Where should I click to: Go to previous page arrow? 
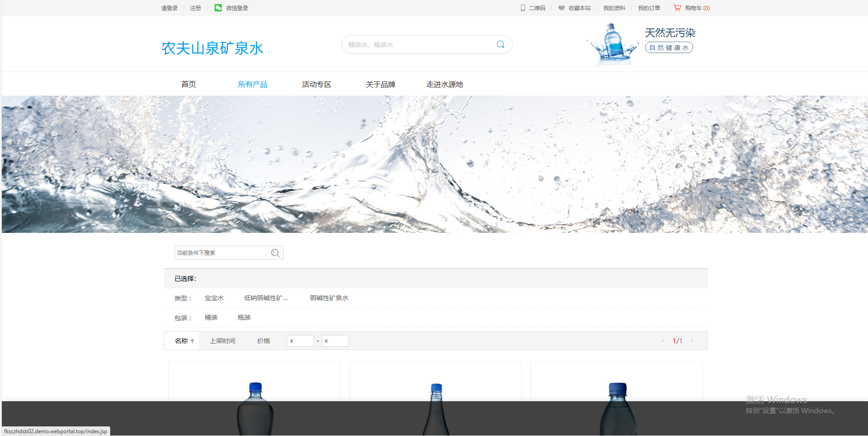tap(663, 341)
